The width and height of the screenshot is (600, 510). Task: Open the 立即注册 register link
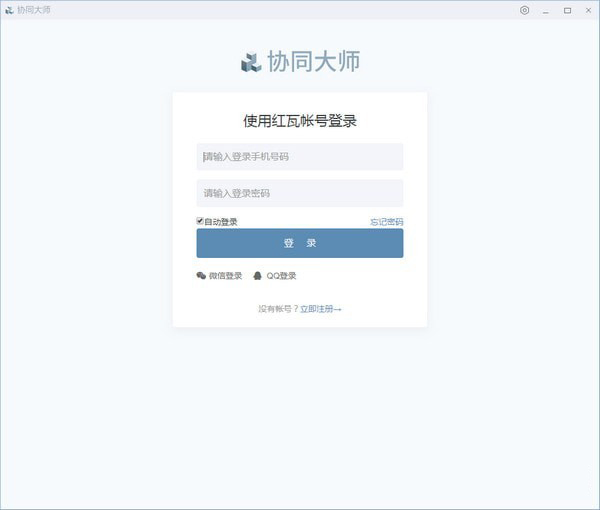click(321, 309)
